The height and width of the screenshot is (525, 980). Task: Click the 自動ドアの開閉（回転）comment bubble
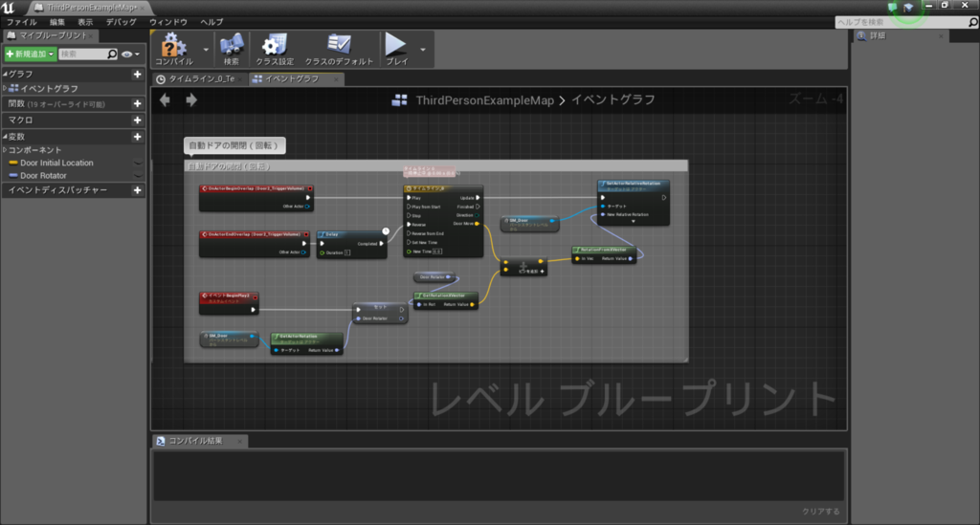click(234, 145)
